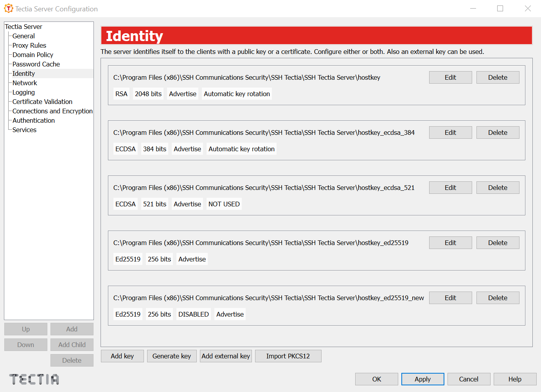Viewport: 541px width, 392px height.
Task: Toggle Advertise on the RSA hostkey
Action: click(x=182, y=93)
